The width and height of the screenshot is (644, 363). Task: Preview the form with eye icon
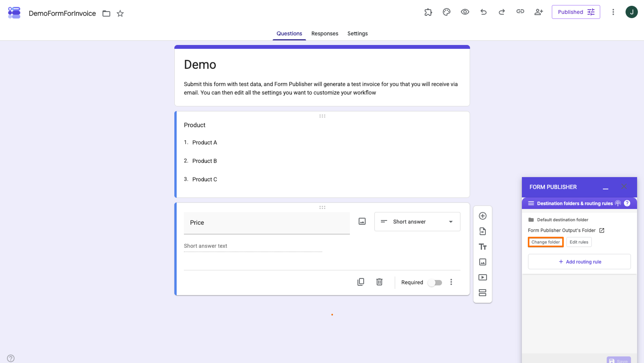tap(465, 12)
